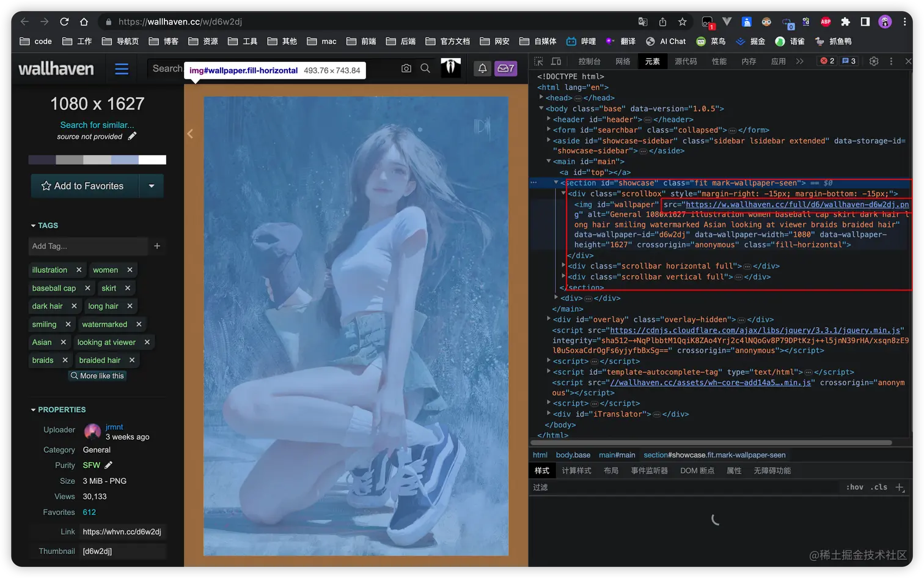Viewport: 924px width, 578px height.
Task: Toggle device toolbar in DevTools
Action: tap(556, 61)
